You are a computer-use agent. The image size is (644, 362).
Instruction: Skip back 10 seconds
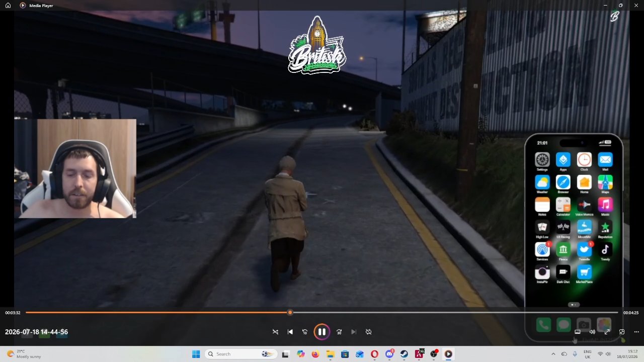pyautogui.click(x=305, y=332)
